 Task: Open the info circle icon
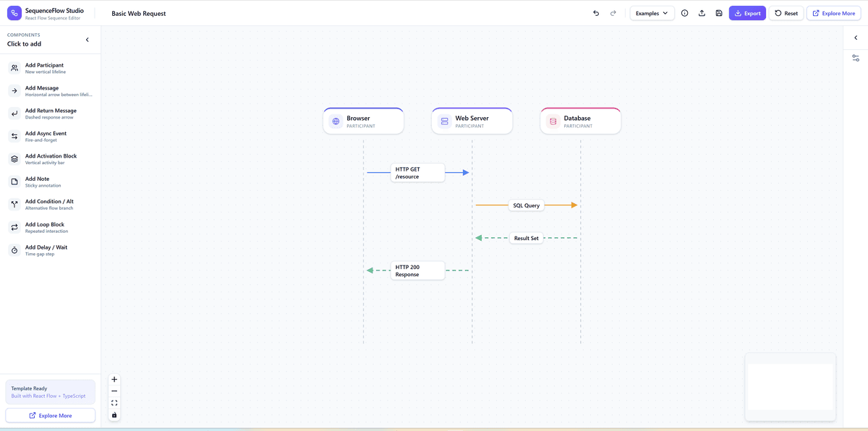tap(684, 13)
